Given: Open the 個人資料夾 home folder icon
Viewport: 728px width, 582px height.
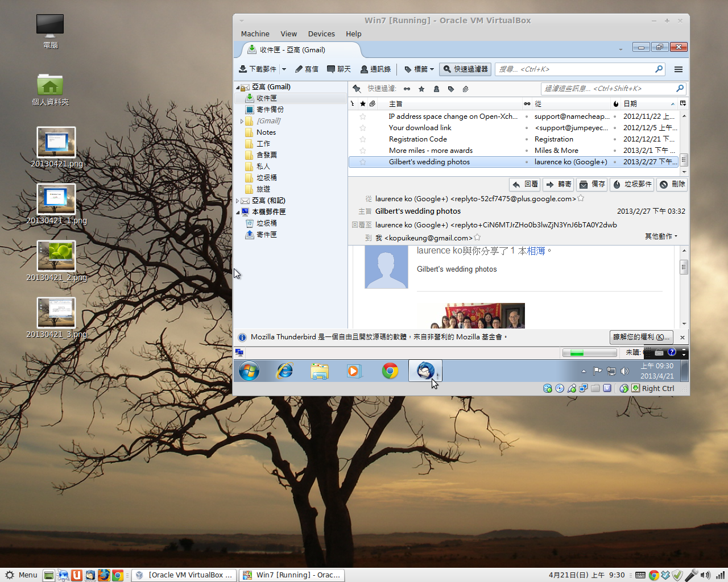Looking at the screenshot, I should coord(50,90).
